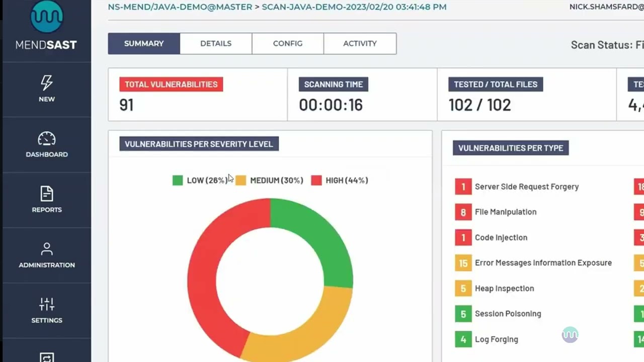Click the count badge 15 for Error Messages
644x362 pixels.
click(463, 263)
